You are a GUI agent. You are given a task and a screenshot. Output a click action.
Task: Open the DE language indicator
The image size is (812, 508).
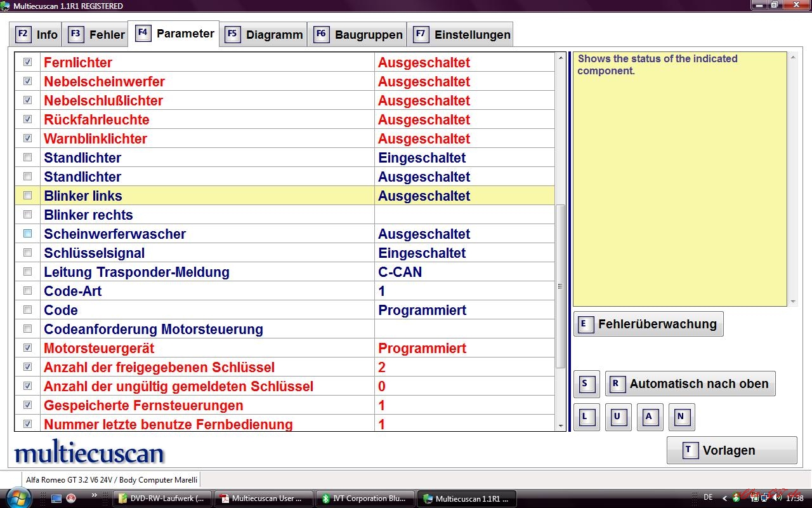coord(708,497)
